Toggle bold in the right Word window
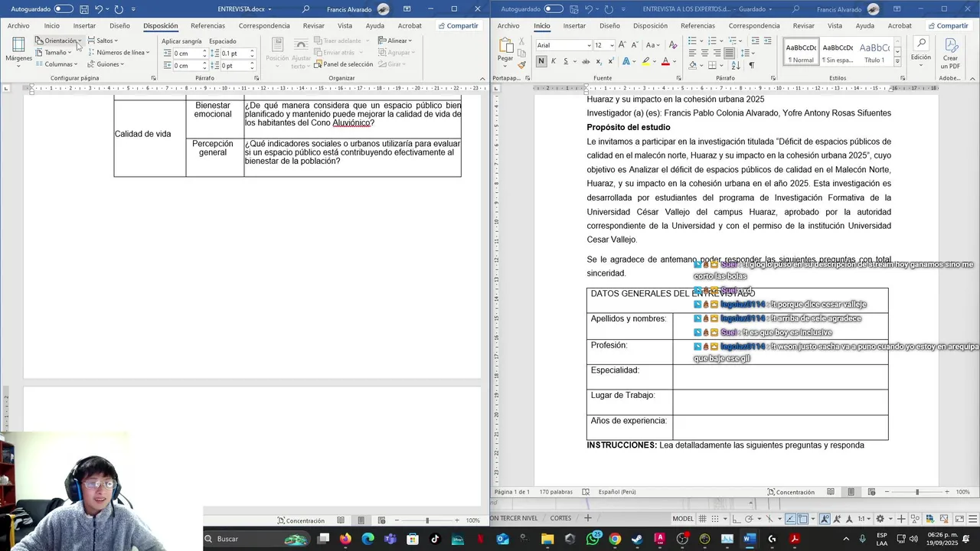Viewport: 980px width, 551px height. click(541, 61)
